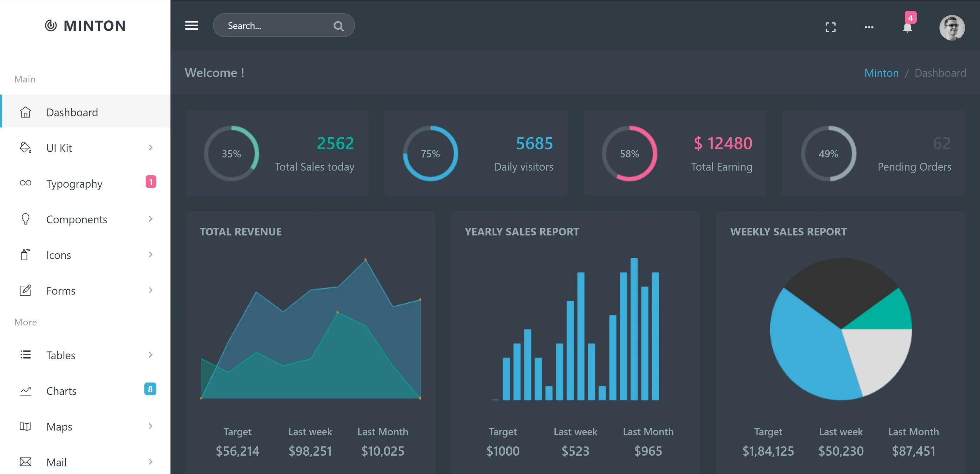Expand the Components submenu arrow
Image resolution: width=980 pixels, height=474 pixels.
click(x=151, y=219)
